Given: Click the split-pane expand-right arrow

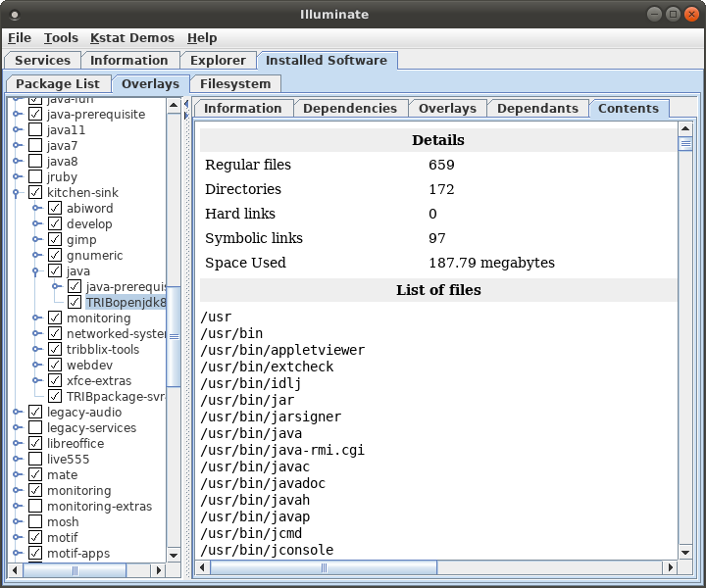Looking at the screenshot, I should click(x=186, y=116).
